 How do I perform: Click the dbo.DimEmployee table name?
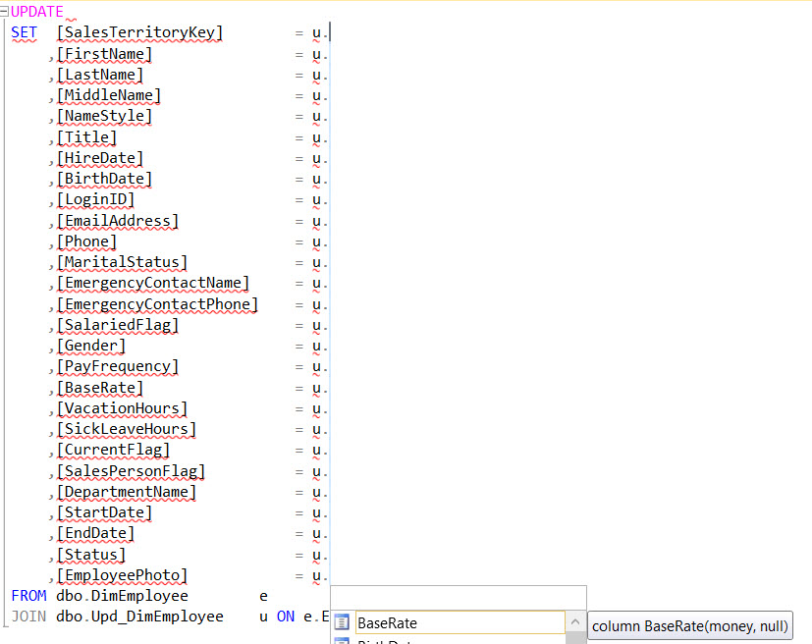point(122,596)
